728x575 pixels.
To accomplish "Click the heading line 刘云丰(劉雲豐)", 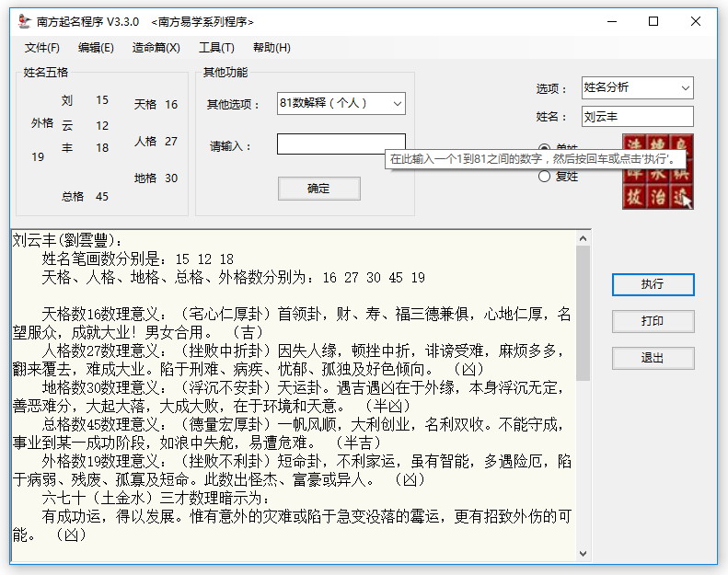I will pyautogui.click(x=68, y=240).
